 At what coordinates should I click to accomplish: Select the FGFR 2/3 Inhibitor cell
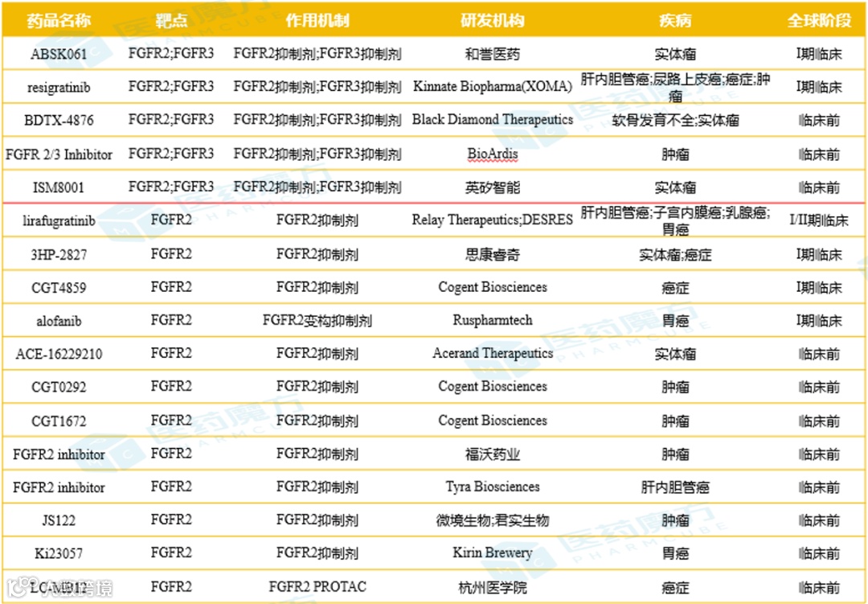click(x=59, y=154)
